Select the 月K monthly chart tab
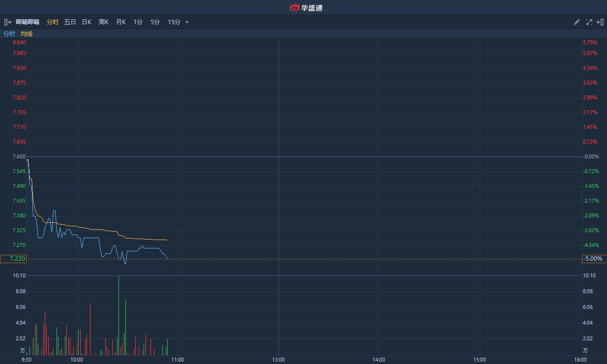This screenshot has width=607, height=364. (x=121, y=22)
